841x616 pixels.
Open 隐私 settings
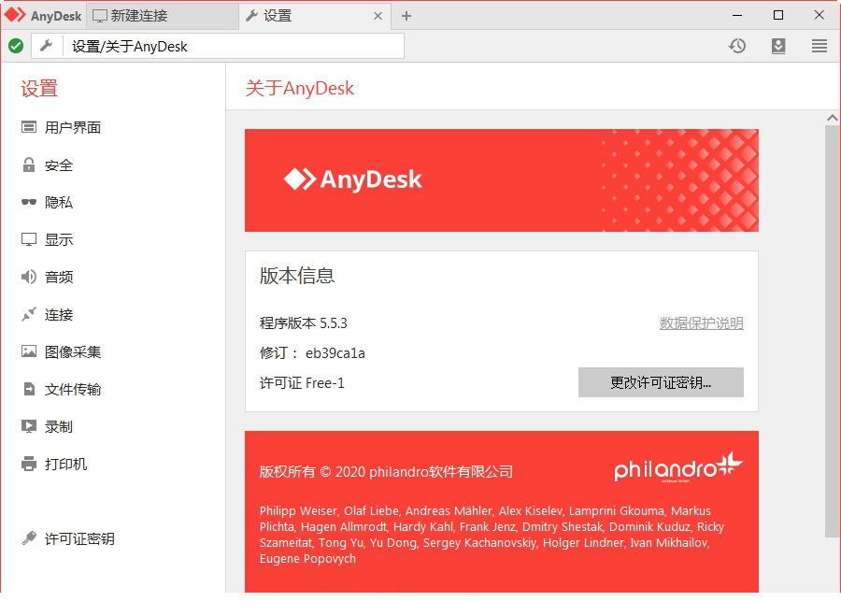(59, 202)
